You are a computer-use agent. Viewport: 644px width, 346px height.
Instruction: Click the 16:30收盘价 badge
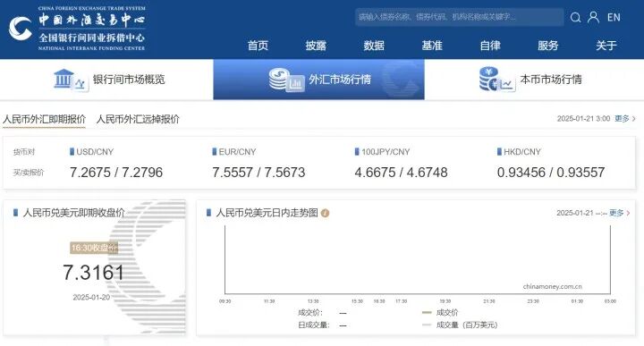coord(94,248)
